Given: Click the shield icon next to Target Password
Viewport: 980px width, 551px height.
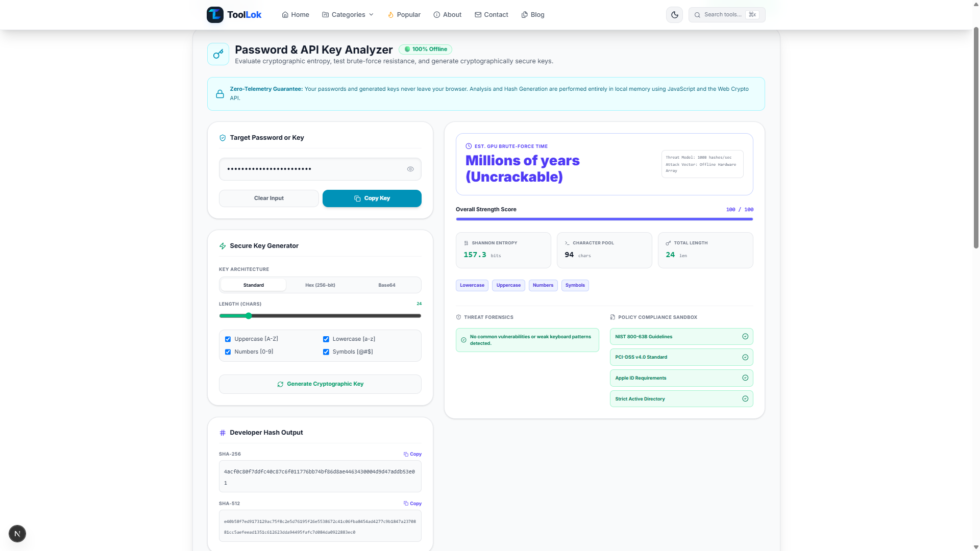Looking at the screenshot, I should click(223, 138).
